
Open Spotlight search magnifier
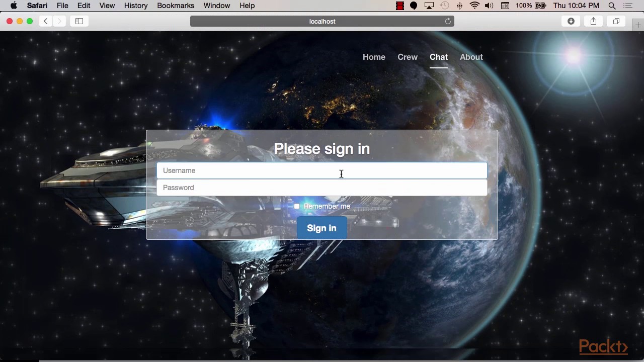pos(612,6)
